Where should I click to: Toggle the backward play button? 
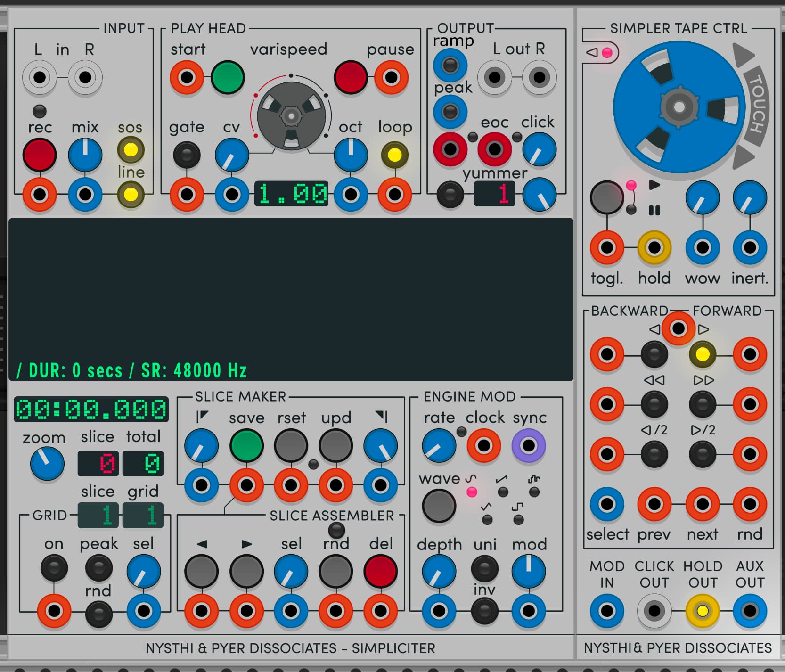654,354
